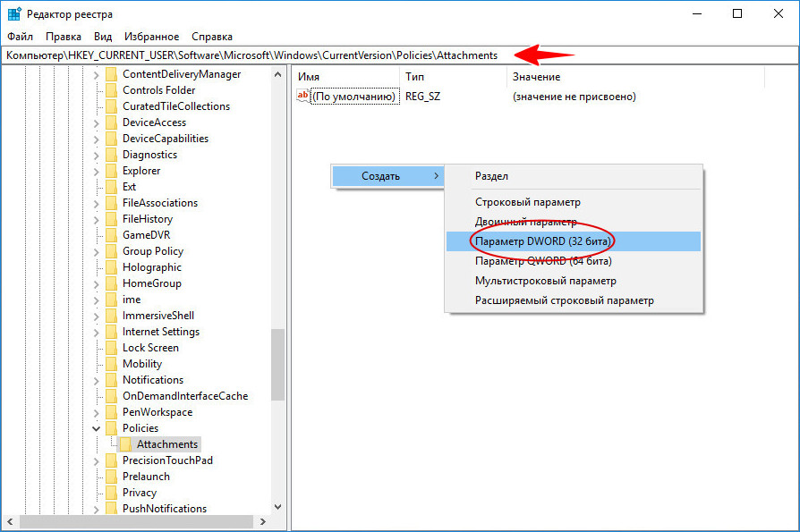Expand the Internet Settings tree node
Screen dimensions: 800x532
pos(97,332)
